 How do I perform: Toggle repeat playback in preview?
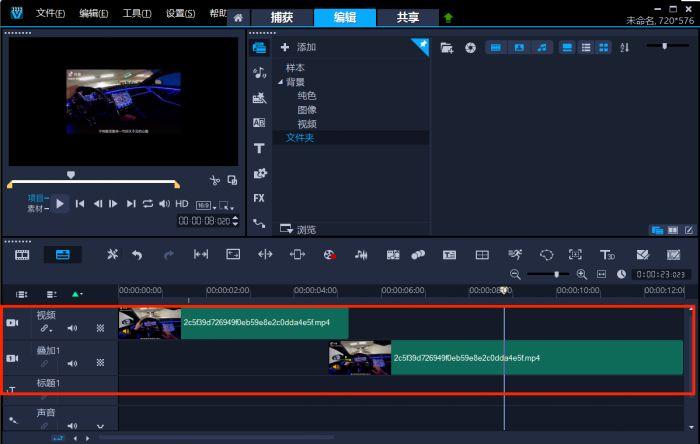click(148, 204)
